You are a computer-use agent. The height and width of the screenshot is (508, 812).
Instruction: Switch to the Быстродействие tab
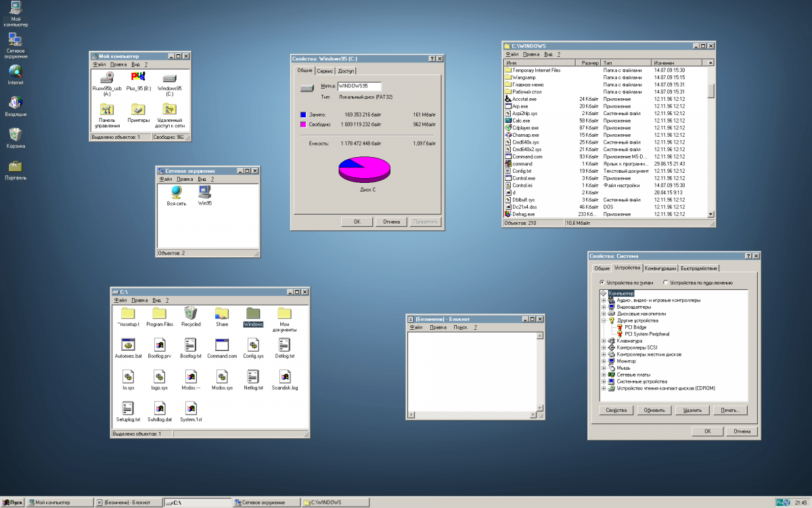tap(699, 268)
